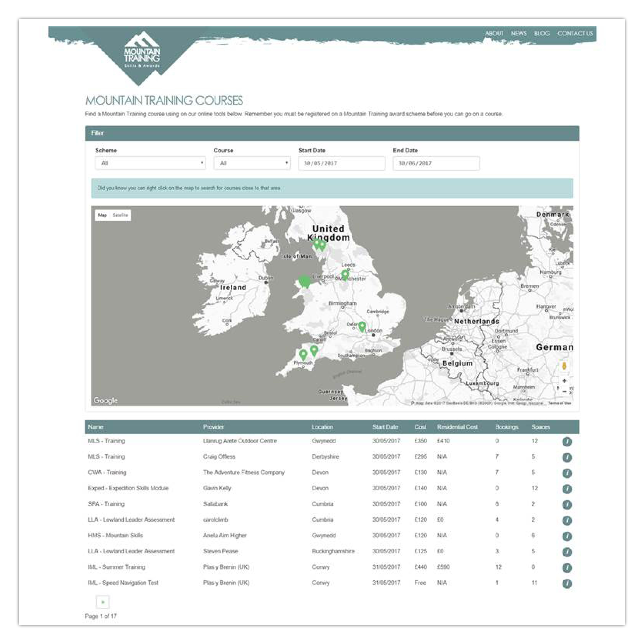
Task: Open info icon for Craig Offless row
Action: 567,457
